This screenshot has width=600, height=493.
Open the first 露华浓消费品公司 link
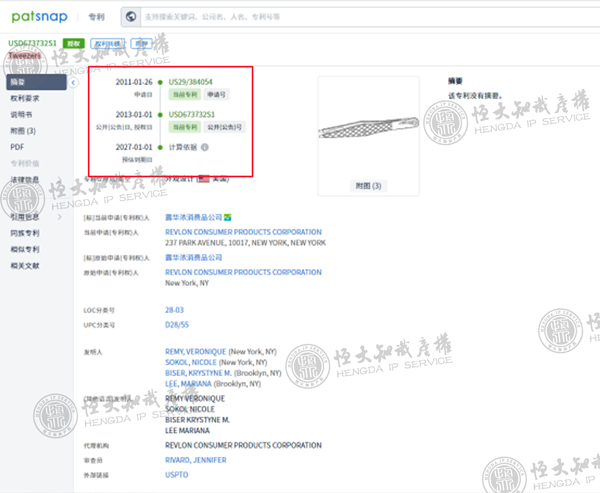click(x=194, y=217)
